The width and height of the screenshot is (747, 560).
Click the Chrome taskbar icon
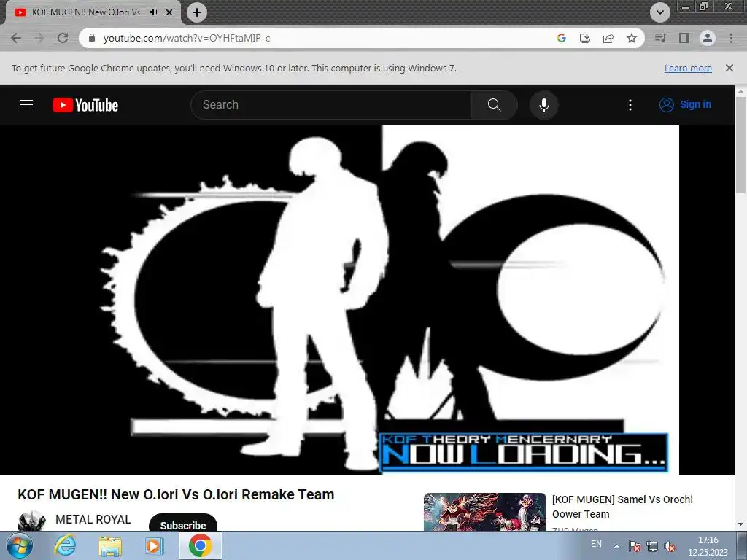click(x=200, y=545)
